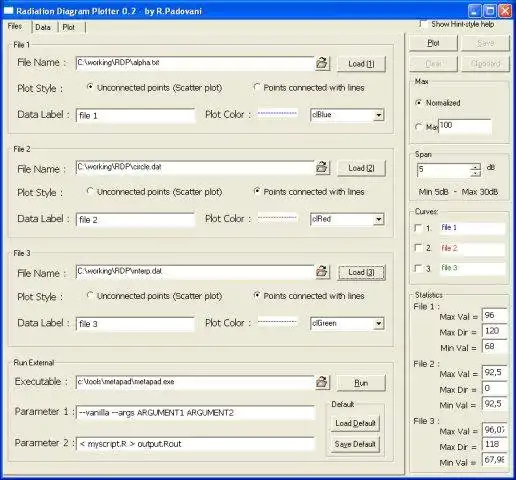Choose custom Max value radio option
This screenshot has width=516, height=480.
419,127
